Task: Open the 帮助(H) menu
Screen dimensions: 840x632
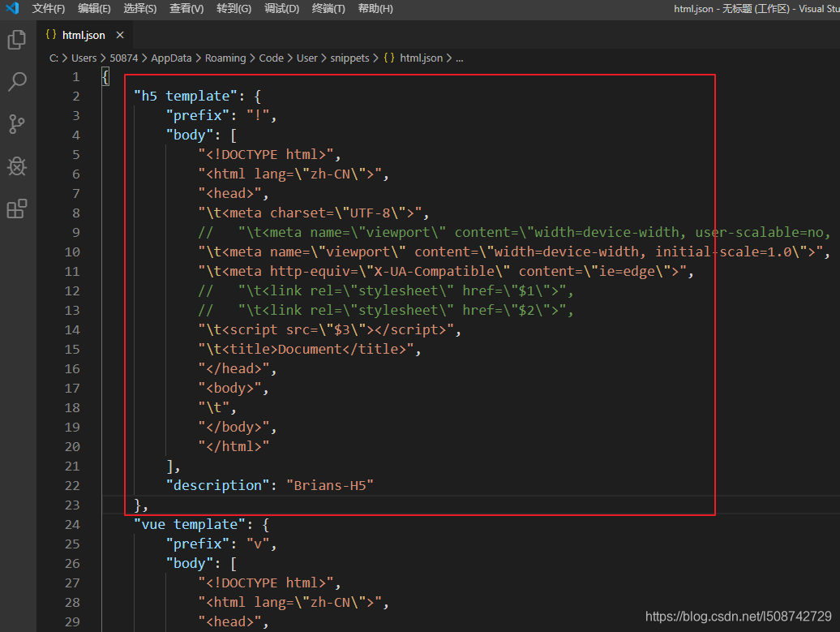Action: click(375, 9)
